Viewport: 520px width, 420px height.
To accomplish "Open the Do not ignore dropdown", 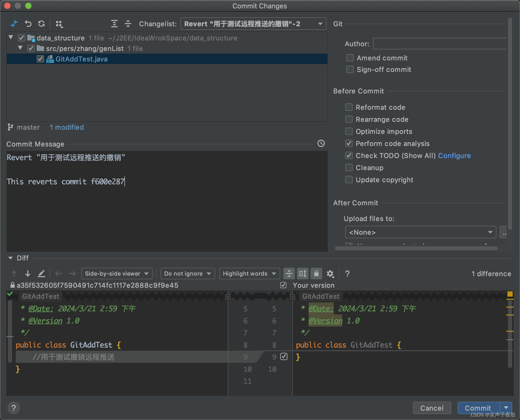I will 188,274.
